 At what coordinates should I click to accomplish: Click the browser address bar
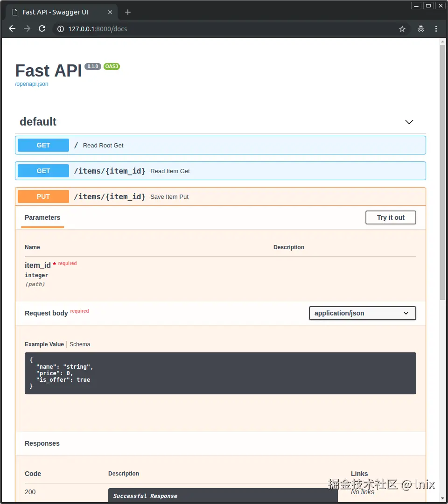[187, 28]
